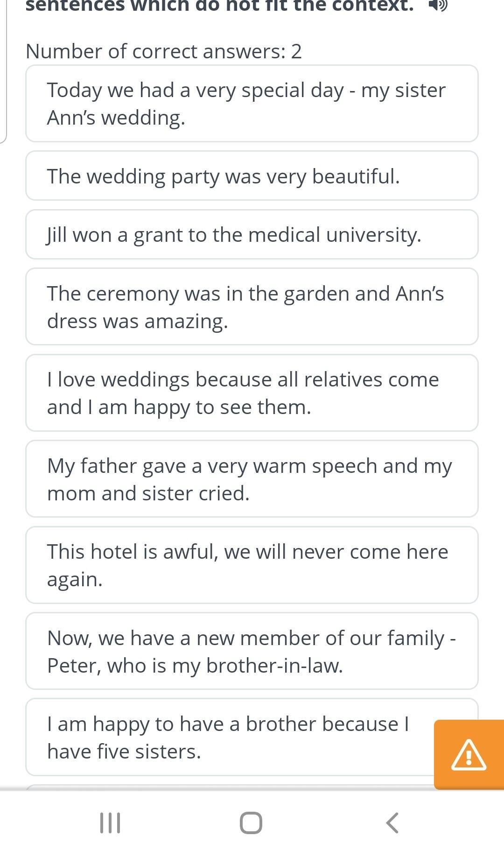This screenshot has width=504, height=857.
Task: Choose 'This hotel is awful' sentence
Action: pyautogui.click(x=252, y=565)
